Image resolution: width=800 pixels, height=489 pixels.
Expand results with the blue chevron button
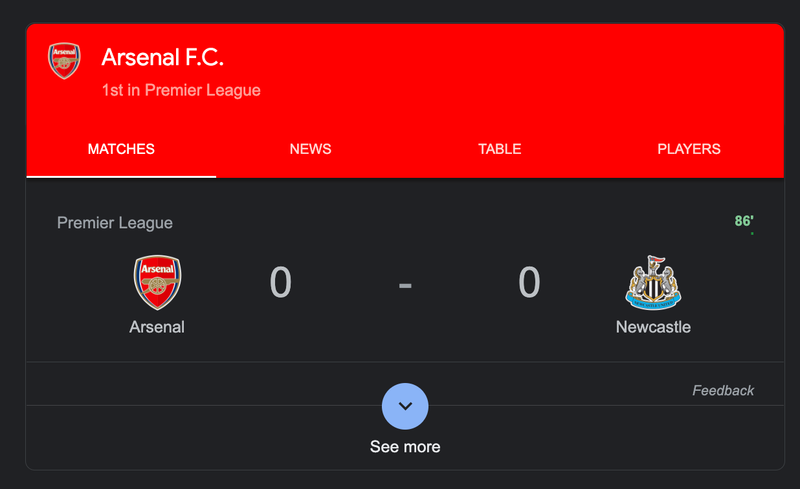pyautogui.click(x=405, y=406)
